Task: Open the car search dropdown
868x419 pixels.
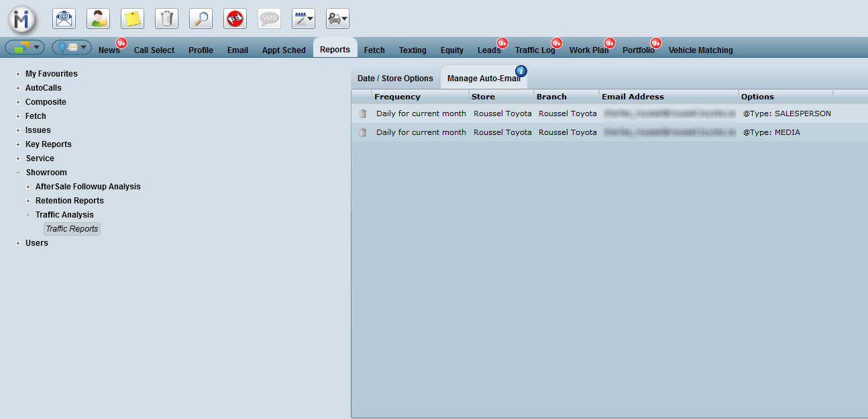Action: (x=337, y=19)
